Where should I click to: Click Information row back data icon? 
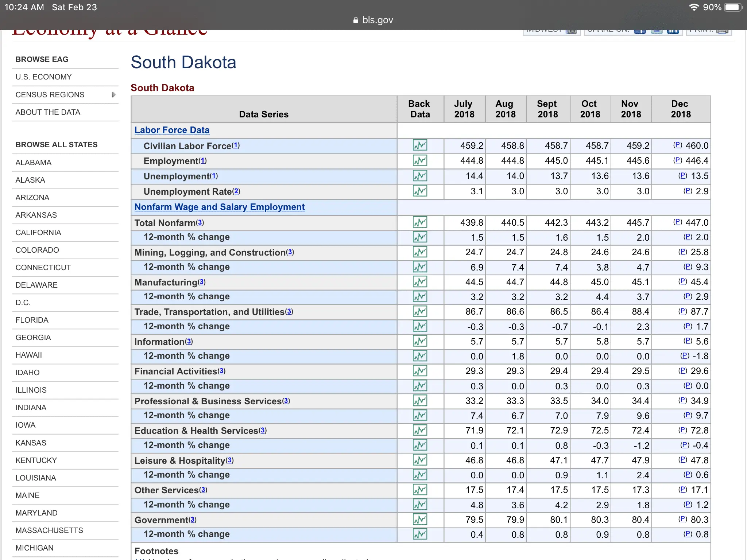click(420, 341)
